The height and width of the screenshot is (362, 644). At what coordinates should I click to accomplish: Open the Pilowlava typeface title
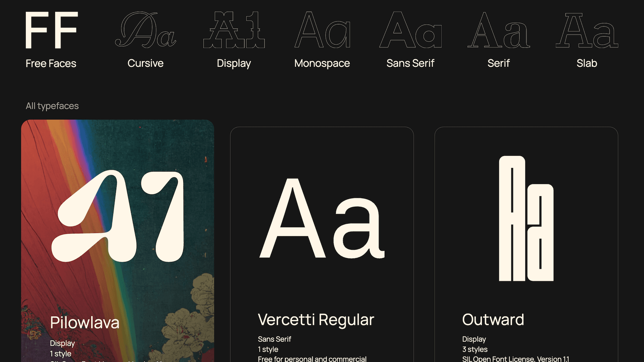(84, 323)
